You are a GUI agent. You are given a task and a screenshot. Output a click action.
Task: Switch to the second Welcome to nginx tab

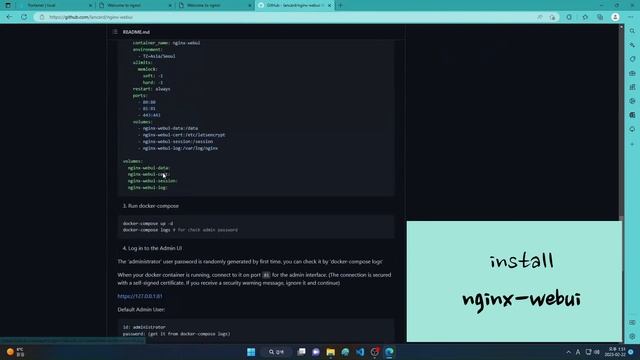[215, 5]
